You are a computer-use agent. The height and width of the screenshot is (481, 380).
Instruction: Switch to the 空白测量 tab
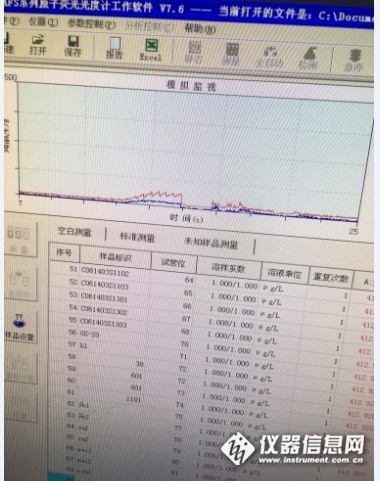point(74,231)
